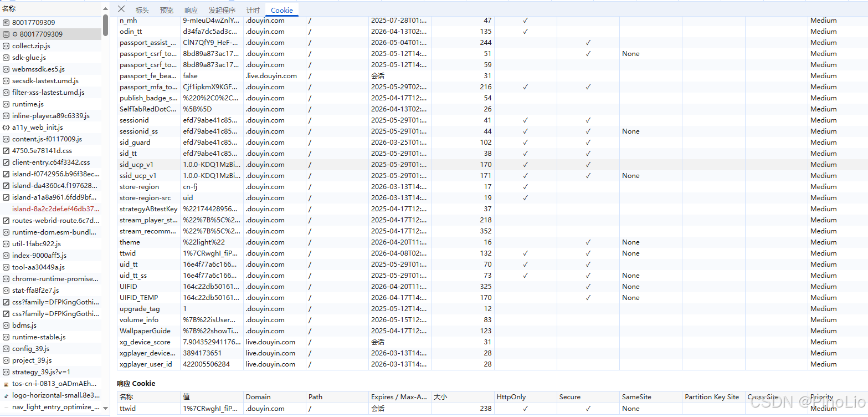Select the filter-xss-lastest.umd.js request
Image resolution: width=868 pixels, height=417 pixels.
51,93
